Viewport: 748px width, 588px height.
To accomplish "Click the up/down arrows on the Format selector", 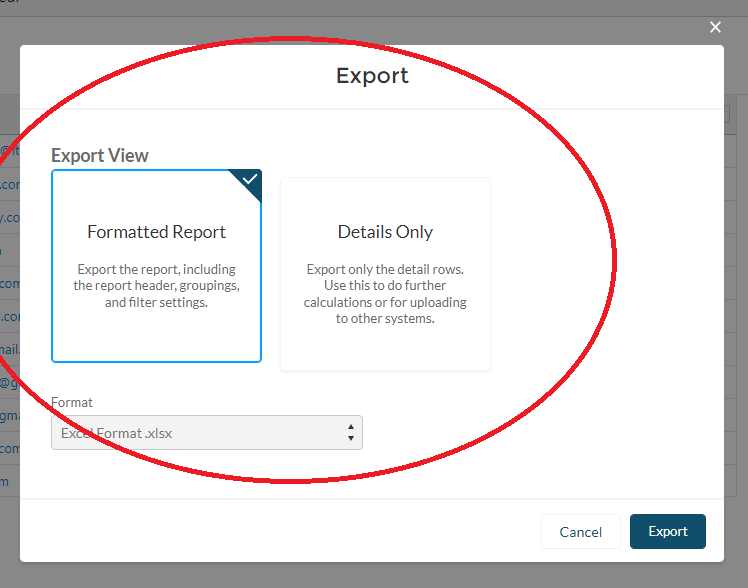I will [350, 433].
